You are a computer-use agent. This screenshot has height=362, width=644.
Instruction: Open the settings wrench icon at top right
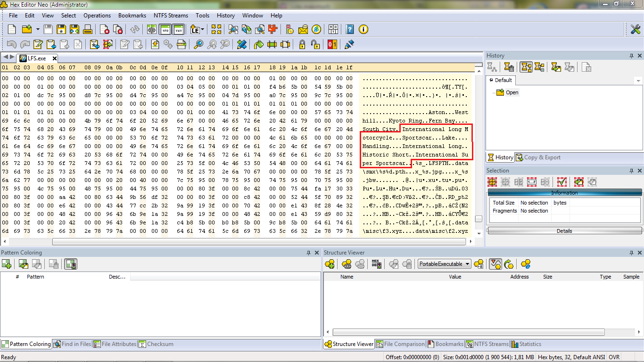pyautogui.click(x=636, y=29)
